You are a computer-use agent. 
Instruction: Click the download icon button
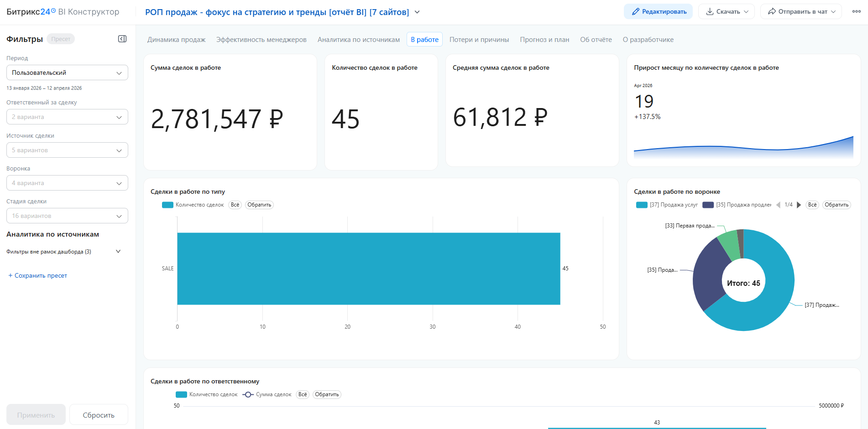(727, 12)
